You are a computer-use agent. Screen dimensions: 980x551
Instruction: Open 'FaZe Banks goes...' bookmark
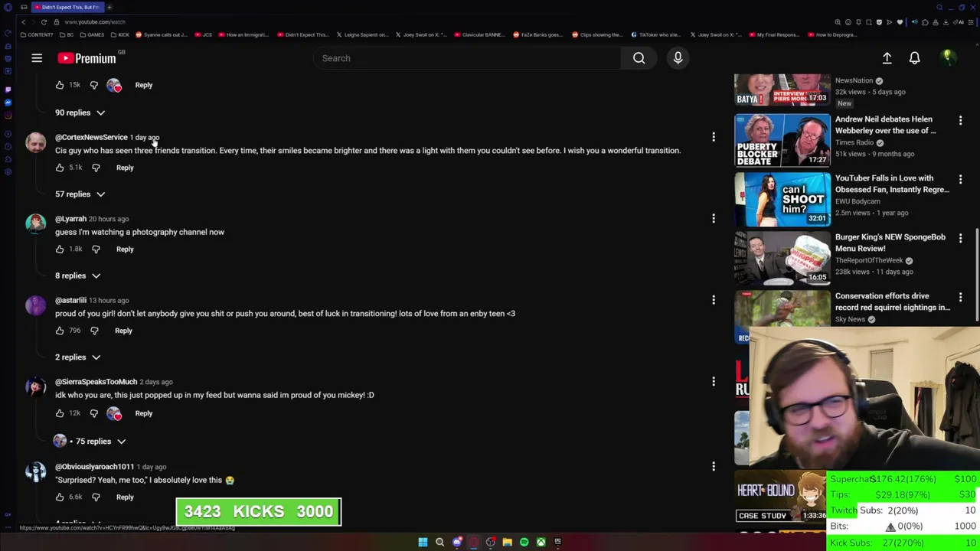click(537, 34)
